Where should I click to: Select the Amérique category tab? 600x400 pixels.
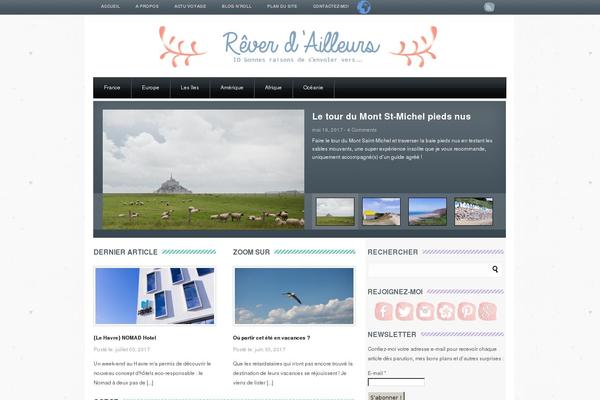[232, 88]
